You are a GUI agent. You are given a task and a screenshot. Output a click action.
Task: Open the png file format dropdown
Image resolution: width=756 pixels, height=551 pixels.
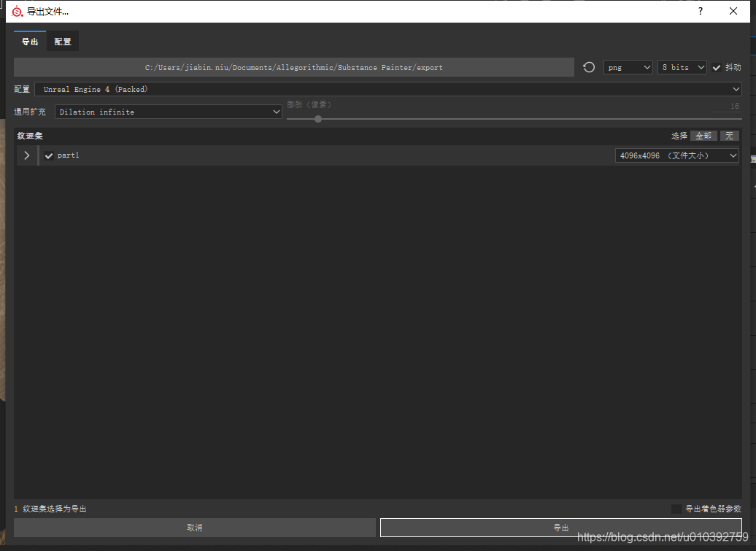[628, 67]
